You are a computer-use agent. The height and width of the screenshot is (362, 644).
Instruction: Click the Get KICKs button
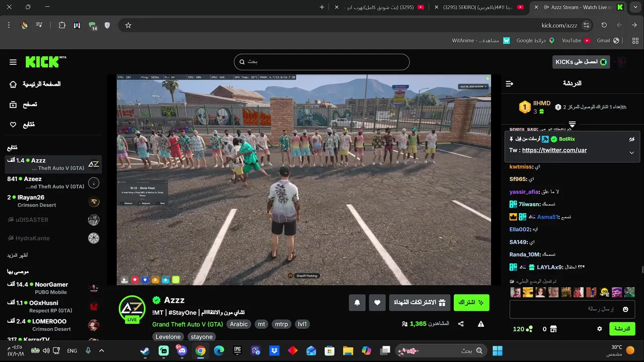tap(581, 62)
